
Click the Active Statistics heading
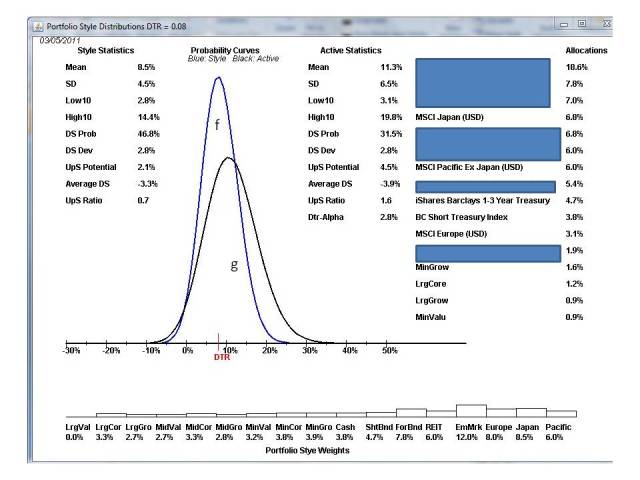pos(351,49)
